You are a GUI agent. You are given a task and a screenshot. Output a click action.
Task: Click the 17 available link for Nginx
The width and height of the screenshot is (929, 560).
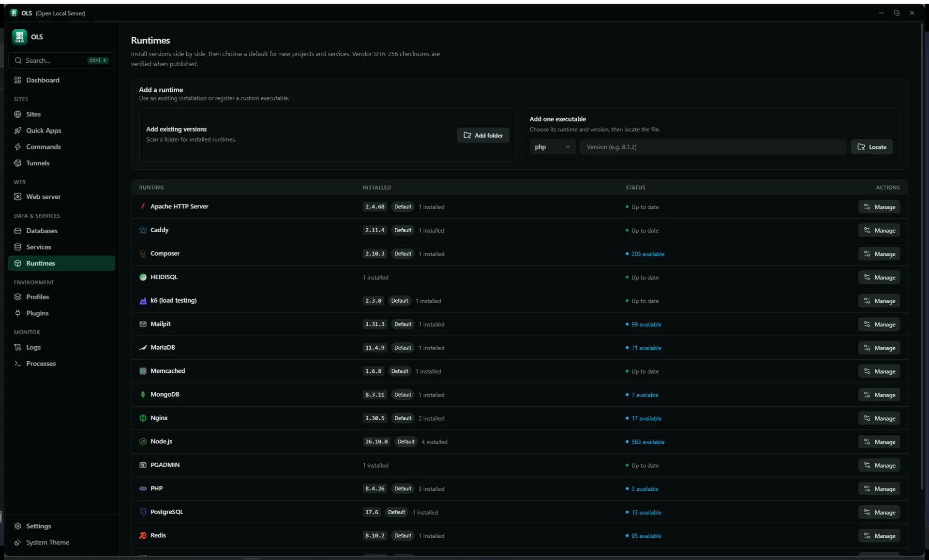tap(646, 418)
